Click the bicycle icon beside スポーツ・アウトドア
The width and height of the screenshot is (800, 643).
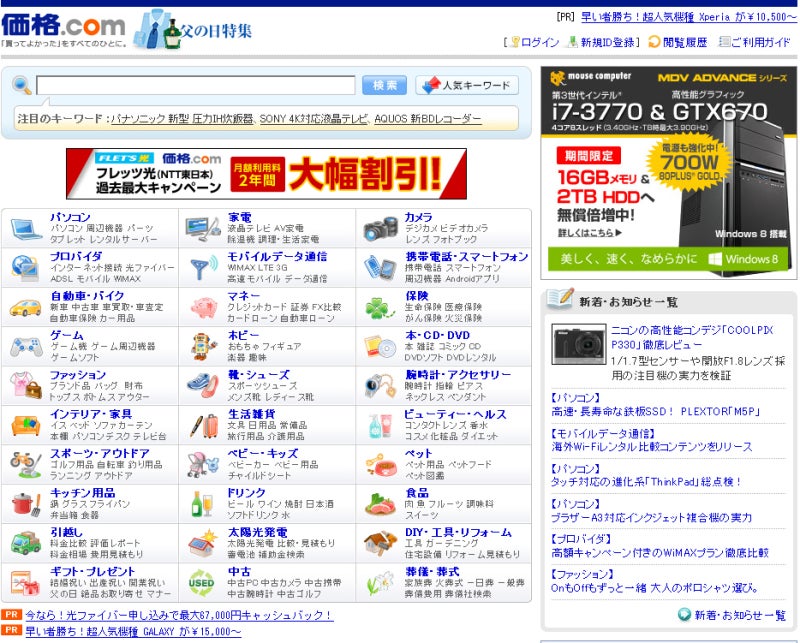coord(26,464)
